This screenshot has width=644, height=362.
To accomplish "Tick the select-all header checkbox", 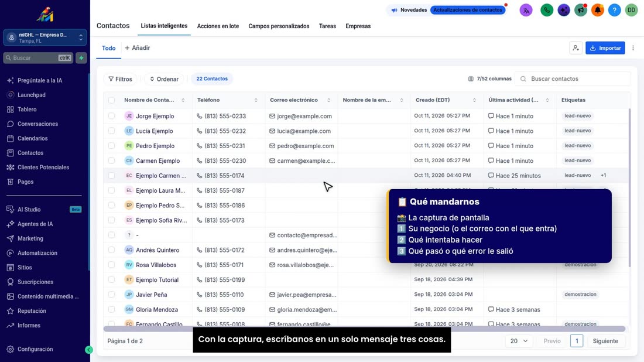I will [111, 100].
